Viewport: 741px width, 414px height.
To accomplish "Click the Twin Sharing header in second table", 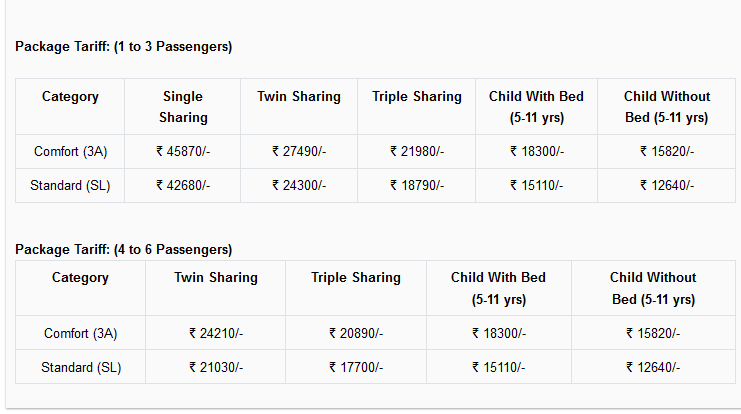I will (x=216, y=277).
